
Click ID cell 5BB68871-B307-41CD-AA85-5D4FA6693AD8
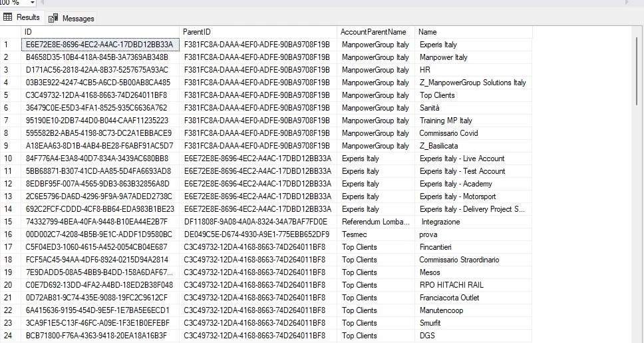(x=100, y=171)
